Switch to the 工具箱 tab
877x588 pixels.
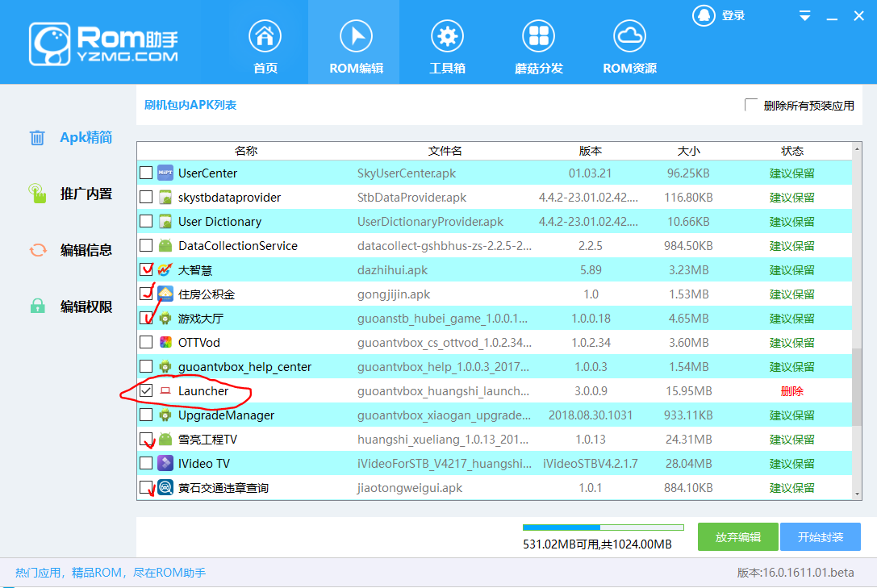tap(447, 42)
